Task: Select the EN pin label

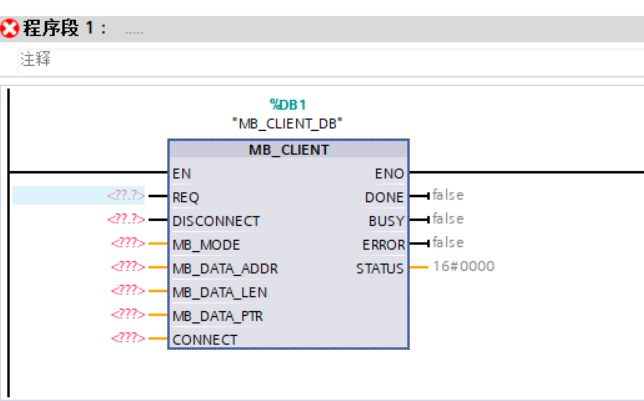Action: coord(182,174)
